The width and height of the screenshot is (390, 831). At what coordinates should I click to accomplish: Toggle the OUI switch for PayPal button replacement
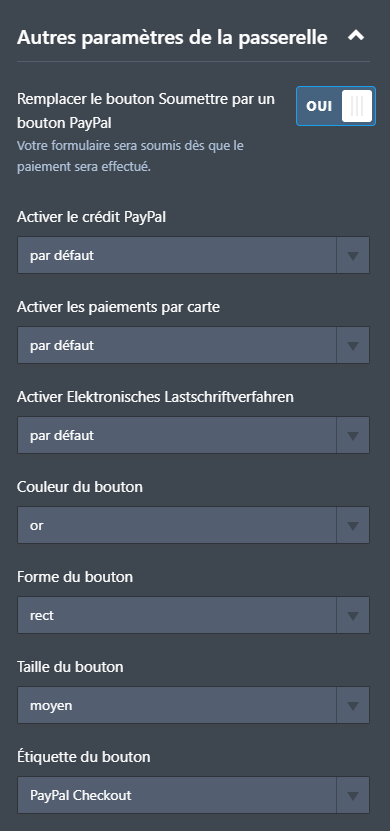336,106
